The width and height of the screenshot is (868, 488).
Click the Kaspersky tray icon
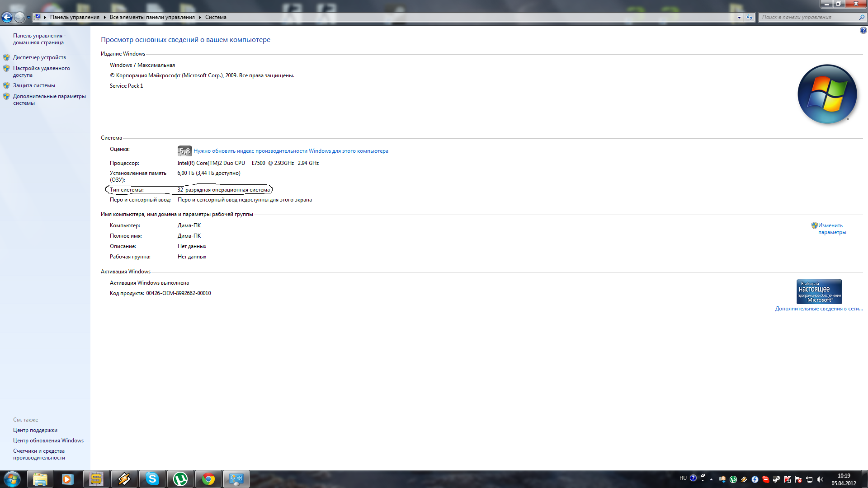(x=788, y=479)
